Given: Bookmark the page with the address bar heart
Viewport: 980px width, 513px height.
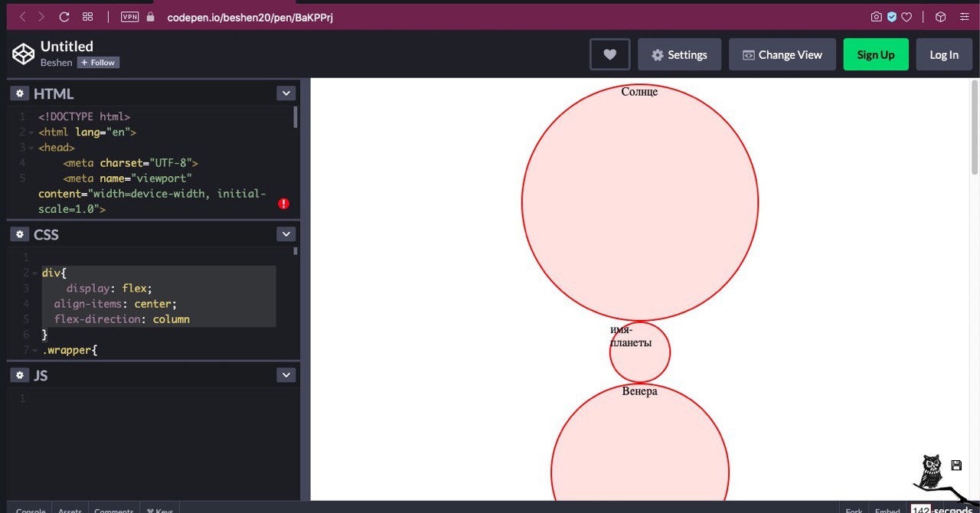Looking at the screenshot, I should 906,16.
